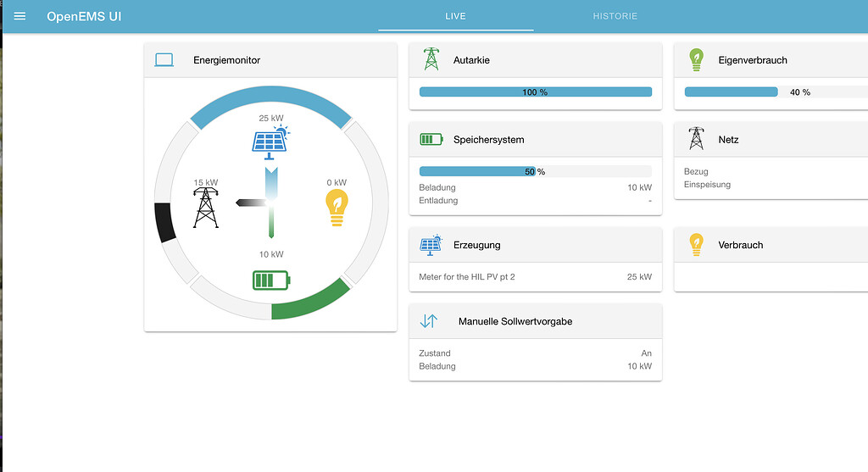Click the Energiemonitor laptop icon

[164, 60]
